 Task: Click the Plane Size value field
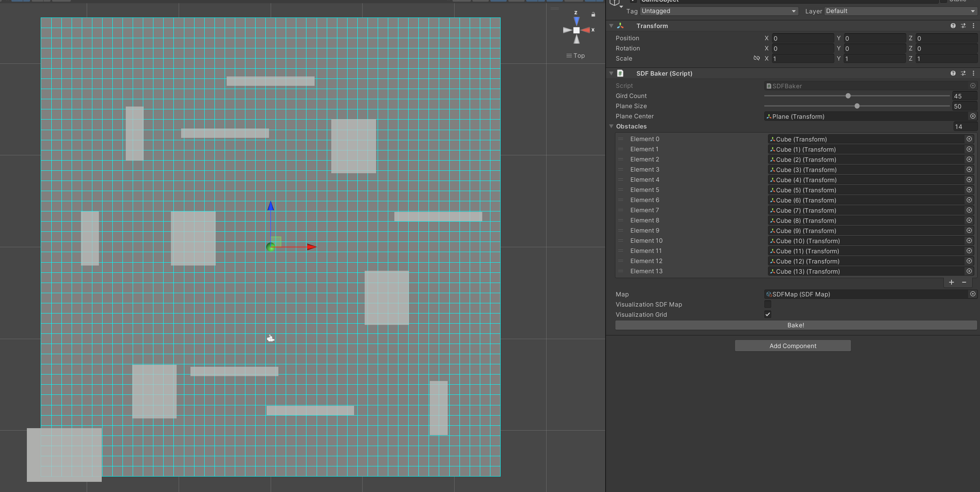tap(964, 106)
